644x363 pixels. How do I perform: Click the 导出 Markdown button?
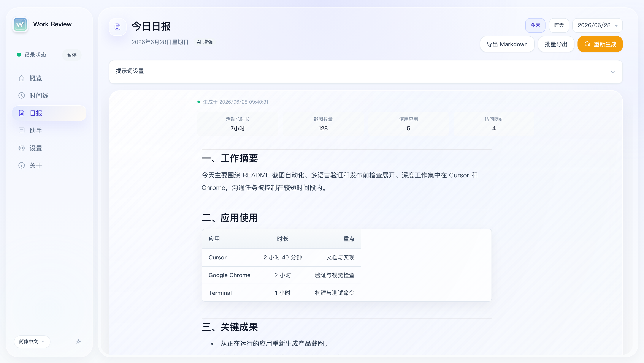point(507,44)
